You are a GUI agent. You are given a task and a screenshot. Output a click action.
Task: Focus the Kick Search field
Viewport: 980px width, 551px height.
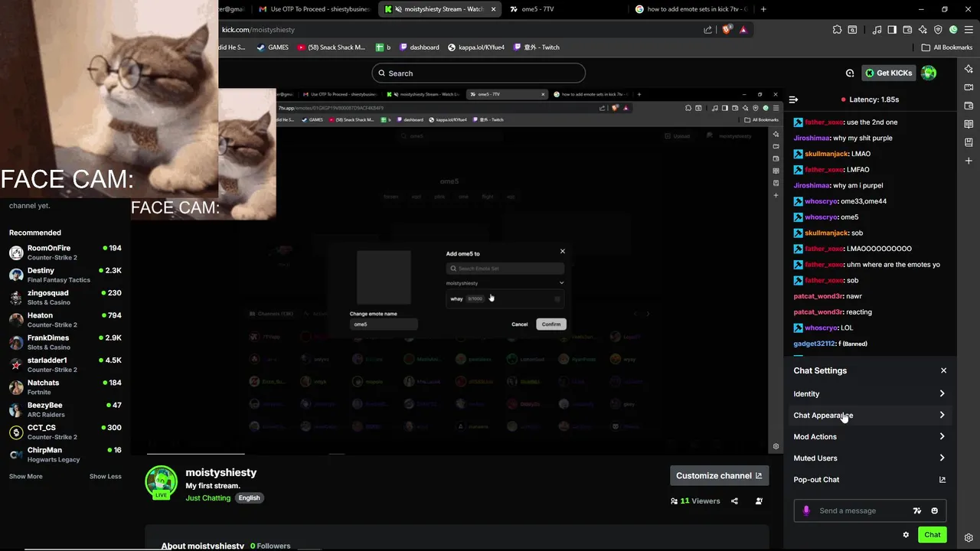[479, 73]
